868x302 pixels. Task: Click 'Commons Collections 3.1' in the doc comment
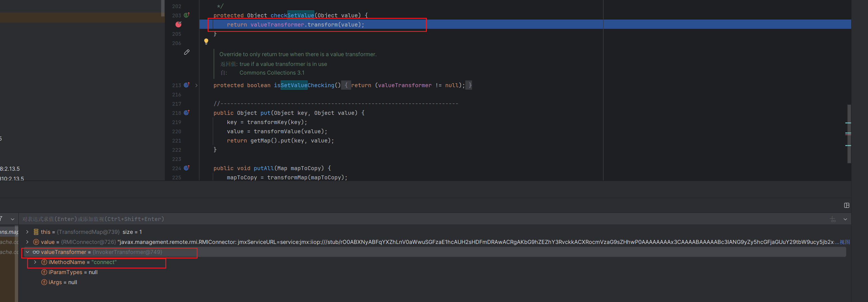tap(272, 73)
